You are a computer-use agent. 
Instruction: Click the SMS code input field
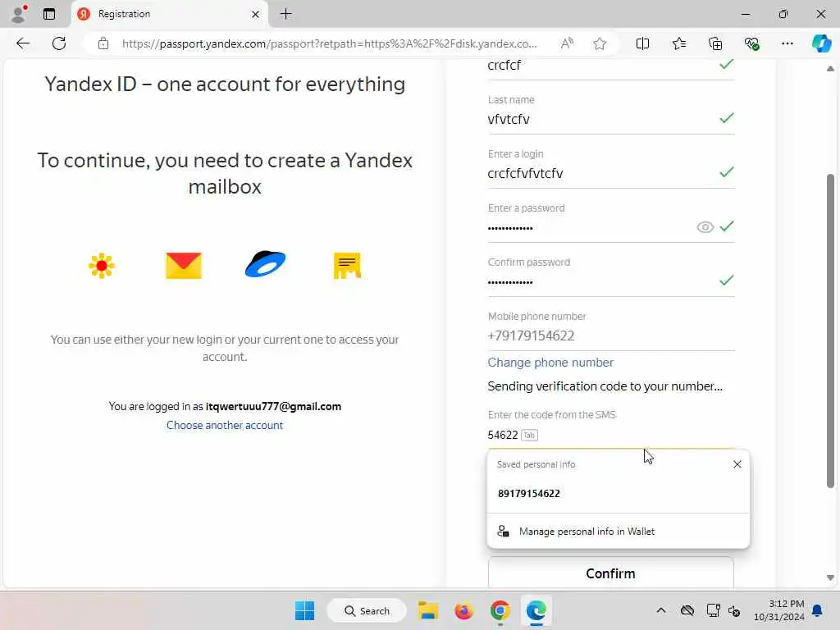[x=610, y=435]
